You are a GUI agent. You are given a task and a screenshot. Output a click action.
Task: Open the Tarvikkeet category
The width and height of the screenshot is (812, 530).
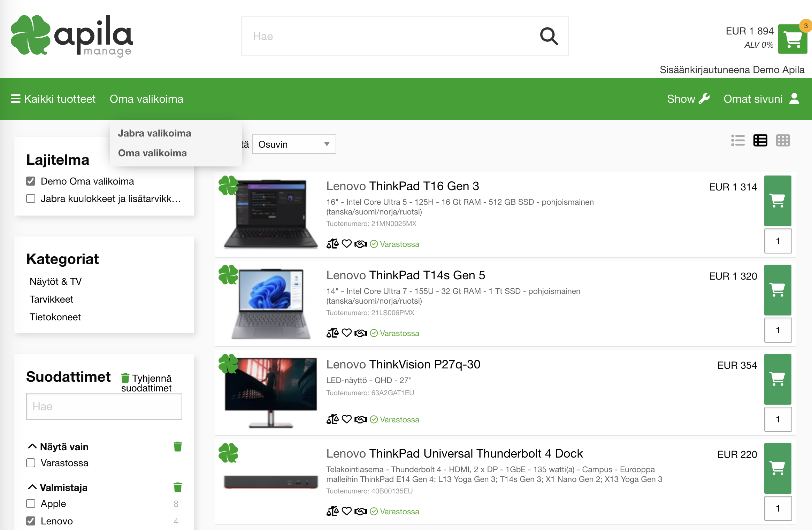(x=51, y=299)
